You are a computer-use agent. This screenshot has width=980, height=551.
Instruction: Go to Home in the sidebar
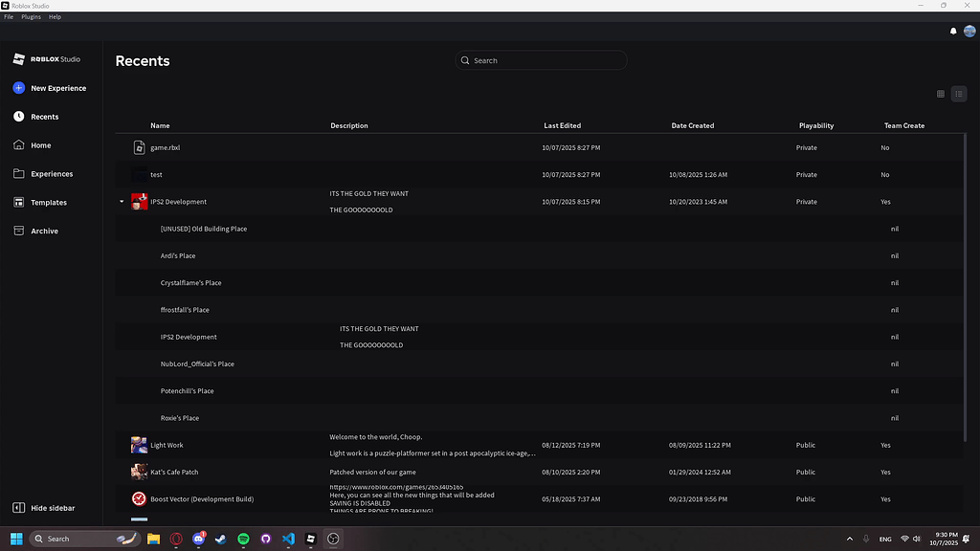pos(40,144)
